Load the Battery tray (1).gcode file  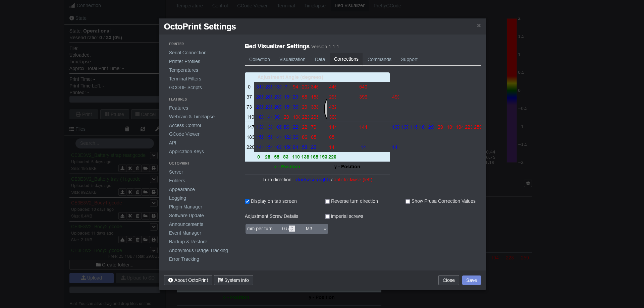tap(145, 192)
